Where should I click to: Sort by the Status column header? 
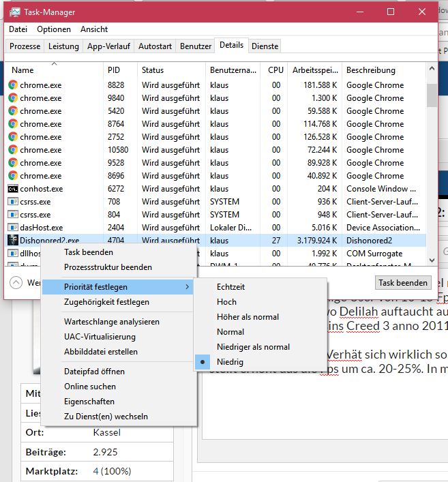[x=171, y=70]
